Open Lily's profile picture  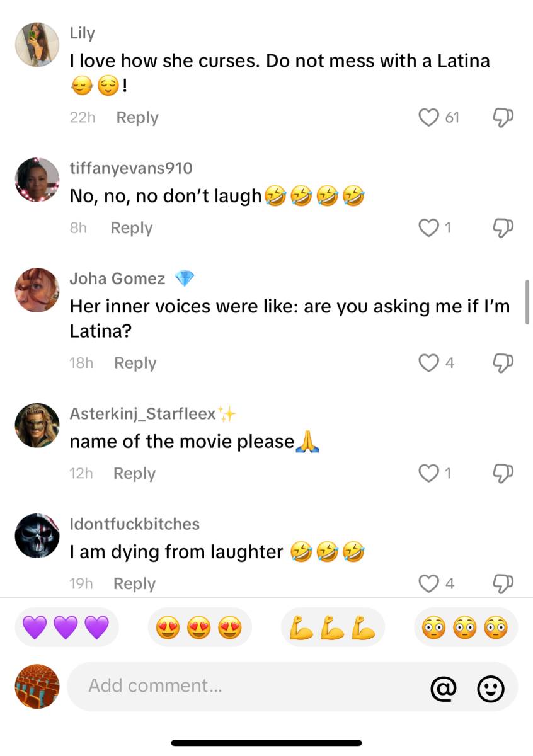(x=37, y=44)
